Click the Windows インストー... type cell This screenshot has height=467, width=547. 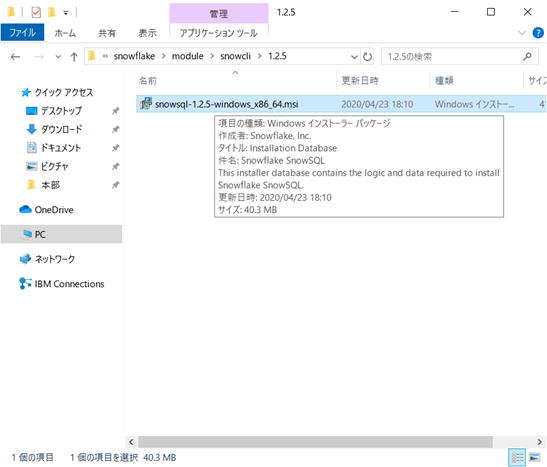tap(474, 104)
